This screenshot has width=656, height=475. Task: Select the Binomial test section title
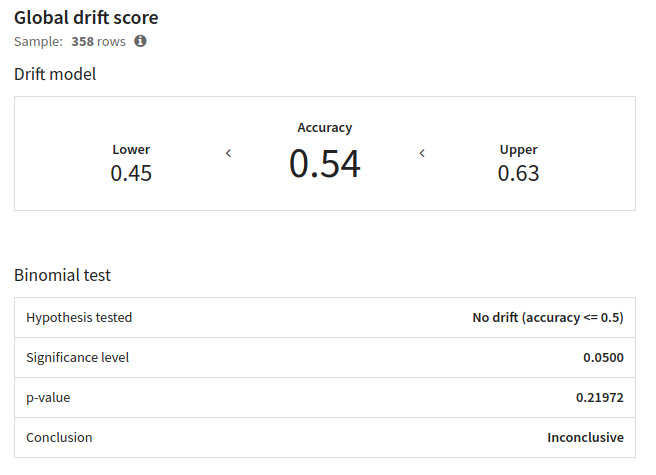(62, 275)
